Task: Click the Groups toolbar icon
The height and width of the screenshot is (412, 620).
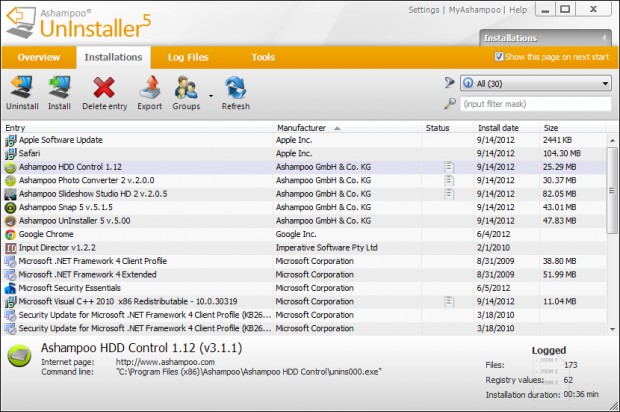Action: (186, 87)
